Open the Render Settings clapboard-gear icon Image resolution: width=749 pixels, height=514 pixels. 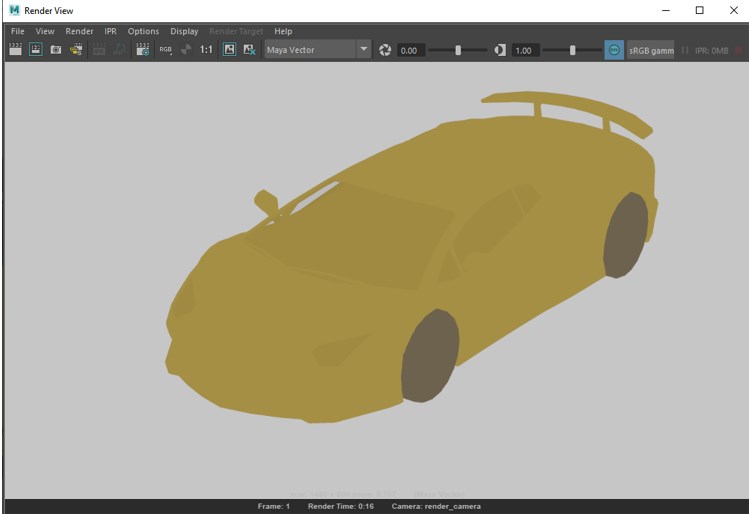[143, 49]
